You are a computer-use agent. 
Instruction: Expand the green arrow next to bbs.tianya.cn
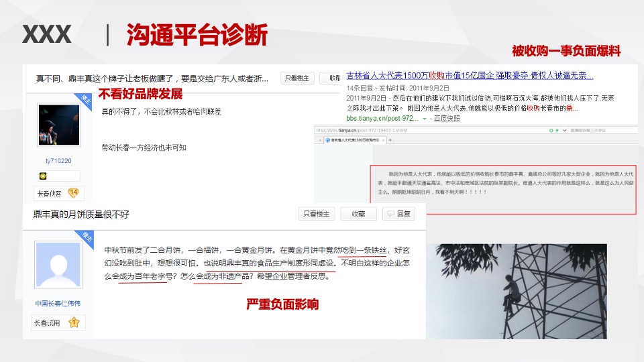point(424,119)
